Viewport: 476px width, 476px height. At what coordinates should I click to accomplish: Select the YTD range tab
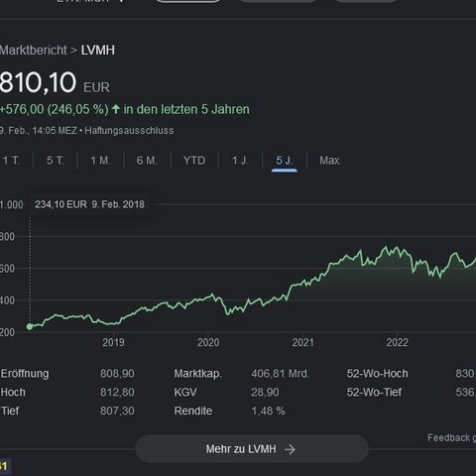point(194,161)
